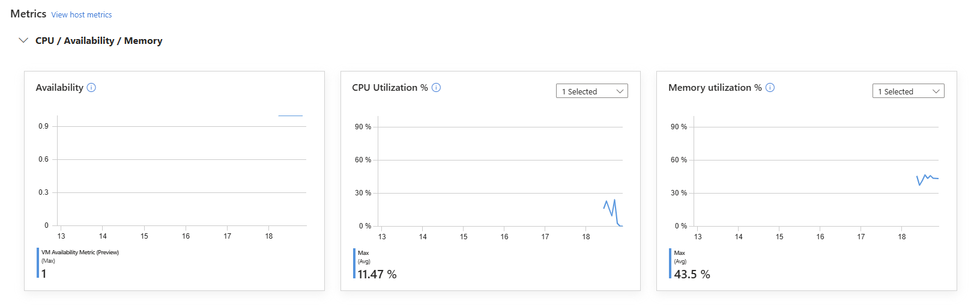Click the 43.5 % memory average value
Screen dimensions: 980x306
[692, 275]
